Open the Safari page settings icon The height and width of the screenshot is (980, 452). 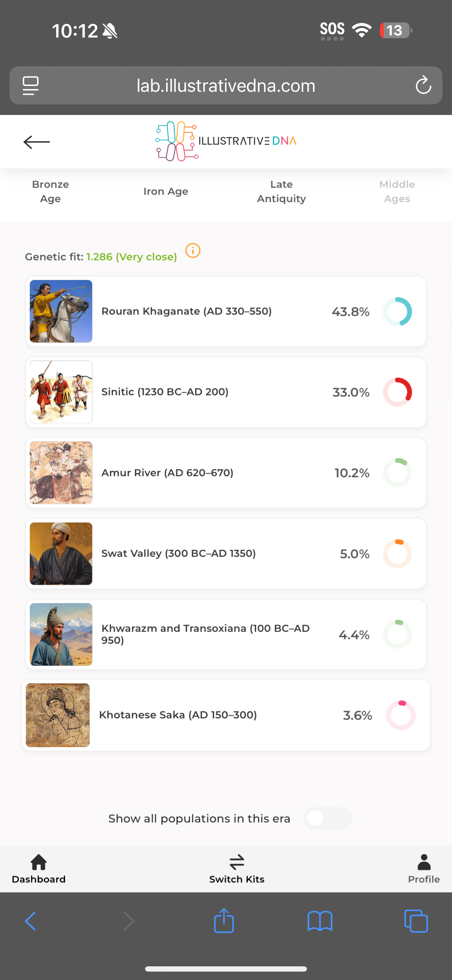[31, 86]
